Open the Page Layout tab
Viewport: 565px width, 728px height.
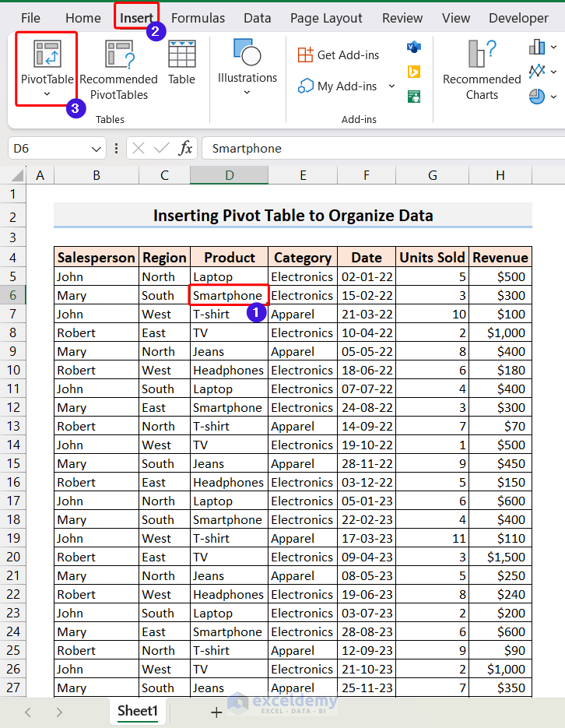click(326, 18)
